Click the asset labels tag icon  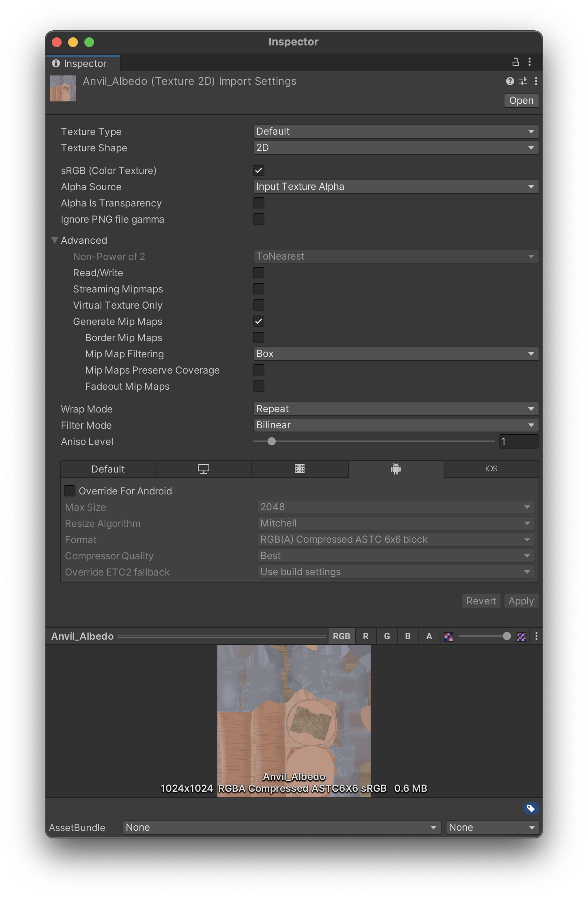click(530, 808)
